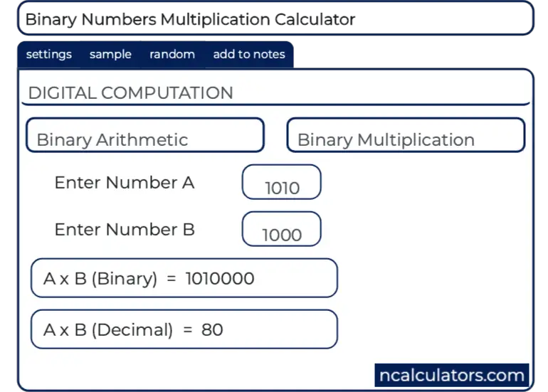Click the Binary Numbers Multiplication Calculator title
This screenshot has width=548, height=392.
tap(190, 19)
